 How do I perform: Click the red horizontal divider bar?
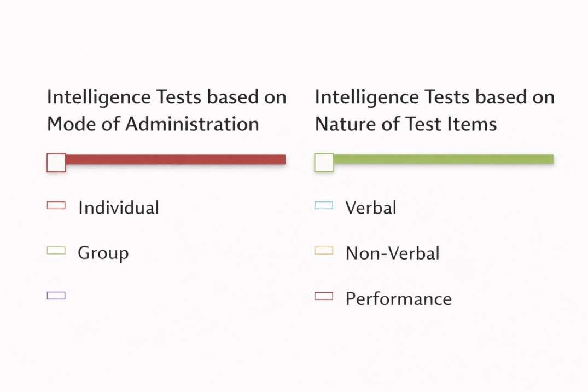(x=175, y=159)
